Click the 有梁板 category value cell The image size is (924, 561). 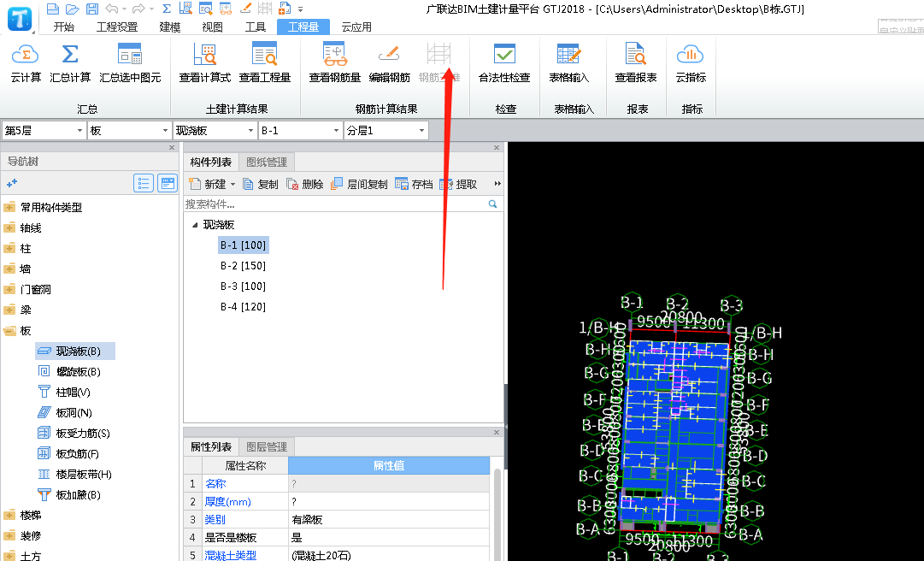389,520
